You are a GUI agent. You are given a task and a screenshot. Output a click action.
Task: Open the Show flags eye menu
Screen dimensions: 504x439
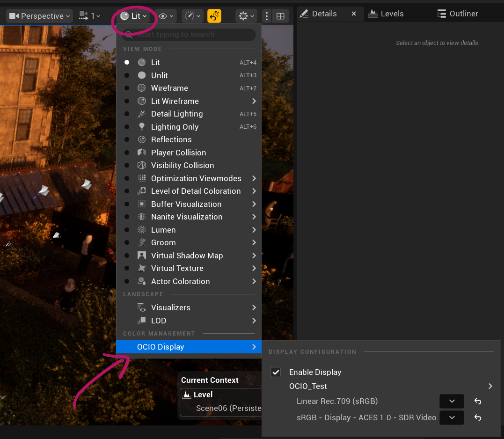[x=166, y=16]
